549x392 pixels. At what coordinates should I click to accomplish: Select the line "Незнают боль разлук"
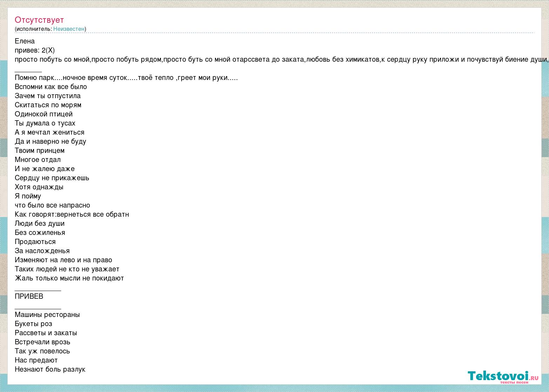coord(50,369)
